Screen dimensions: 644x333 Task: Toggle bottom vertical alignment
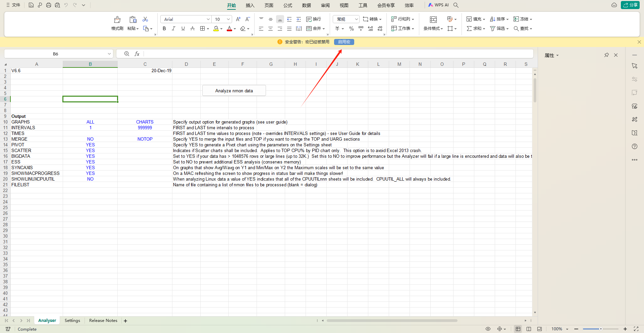coord(280,19)
